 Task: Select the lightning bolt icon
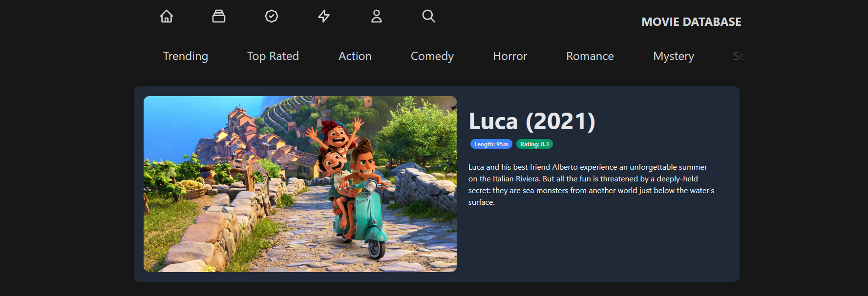[x=324, y=17]
